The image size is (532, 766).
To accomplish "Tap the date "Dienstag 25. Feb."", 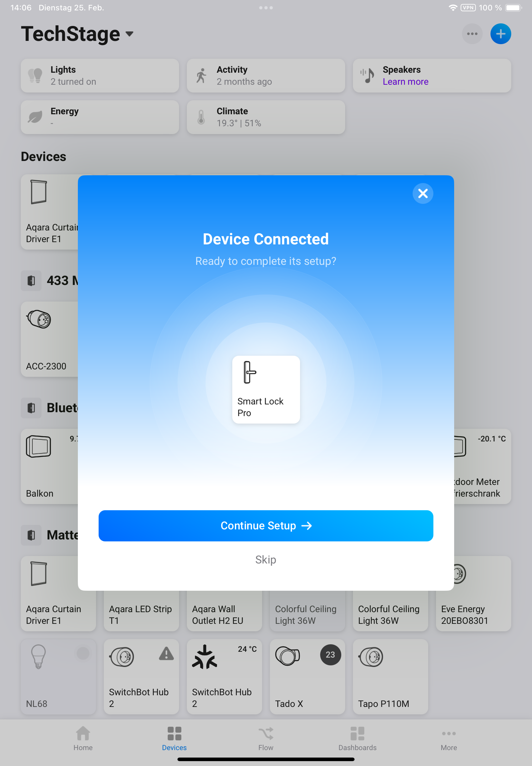I will [71, 8].
